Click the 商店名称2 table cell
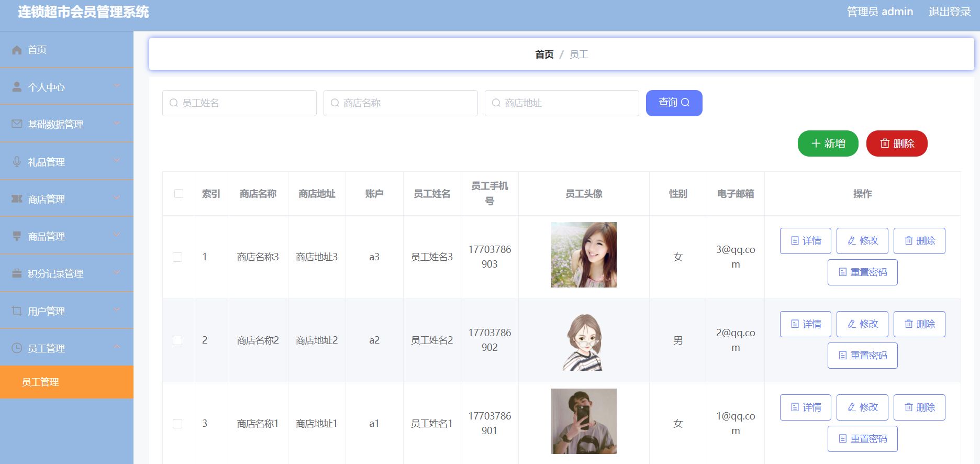 (x=258, y=340)
